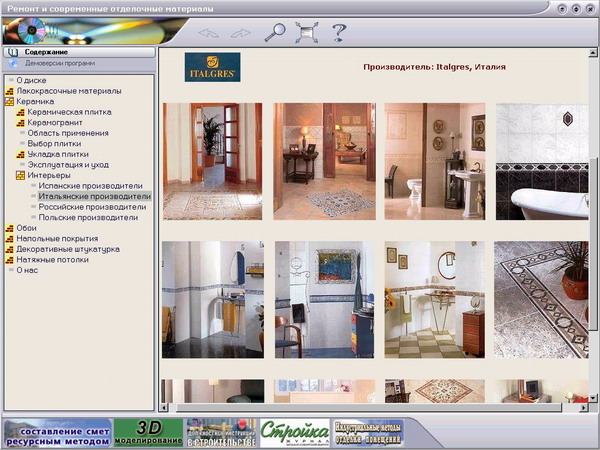Click the ITALGRES logo

point(212,67)
